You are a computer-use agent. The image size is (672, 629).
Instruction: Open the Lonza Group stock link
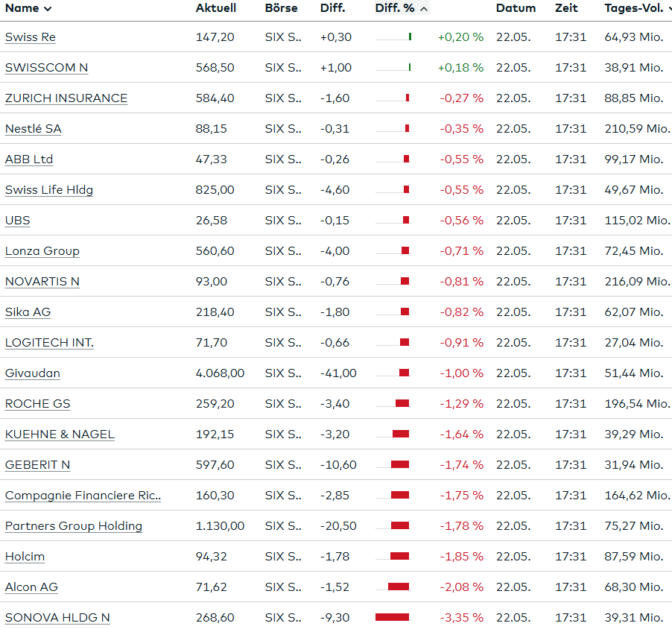pyautogui.click(x=42, y=251)
